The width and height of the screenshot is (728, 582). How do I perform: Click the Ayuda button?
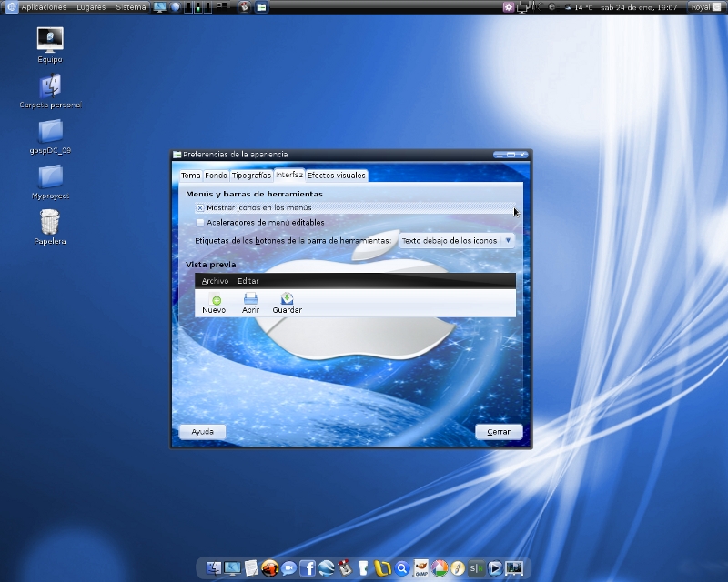(x=202, y=432)
